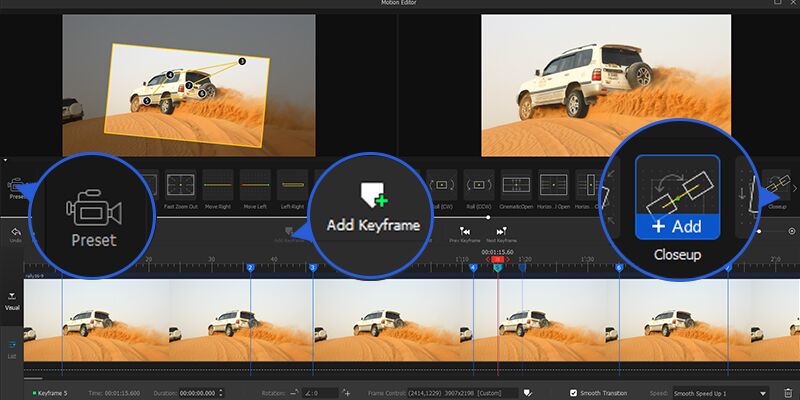This screenshot has width=800, height=400.
Task: Select the CinematicOpen preset
Action: point(517,185)
